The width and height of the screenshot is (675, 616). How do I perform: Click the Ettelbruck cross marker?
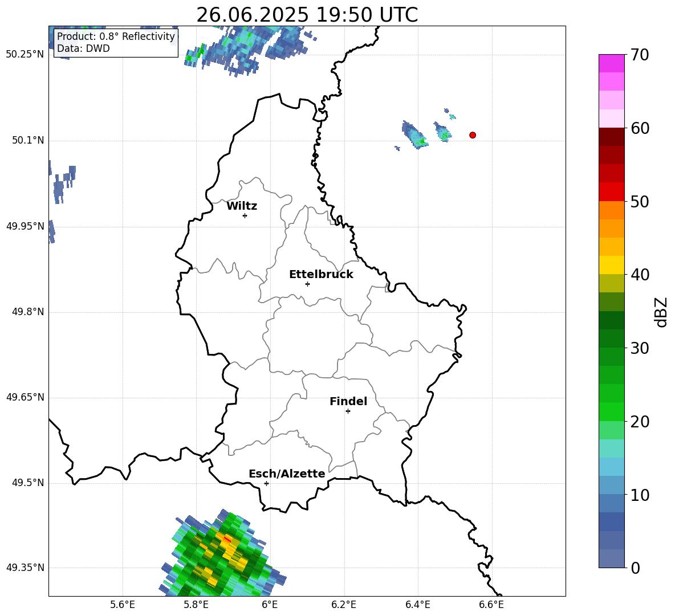pos(307,284)
